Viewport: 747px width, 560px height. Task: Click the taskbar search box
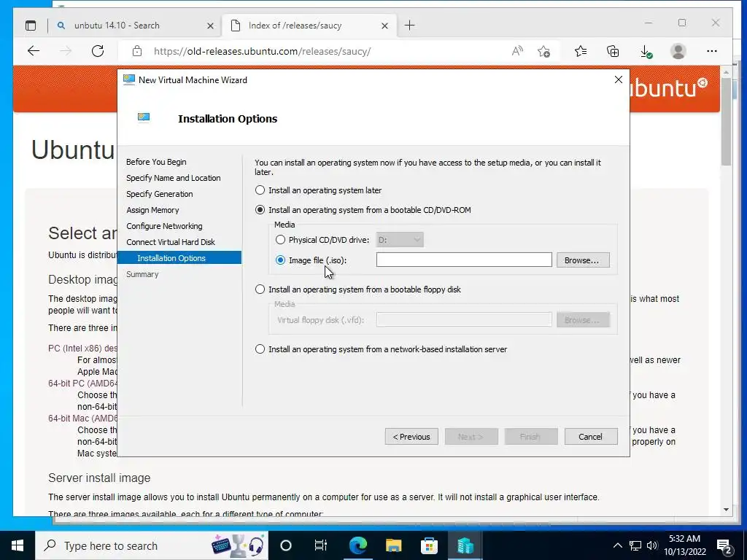point(152,545)
